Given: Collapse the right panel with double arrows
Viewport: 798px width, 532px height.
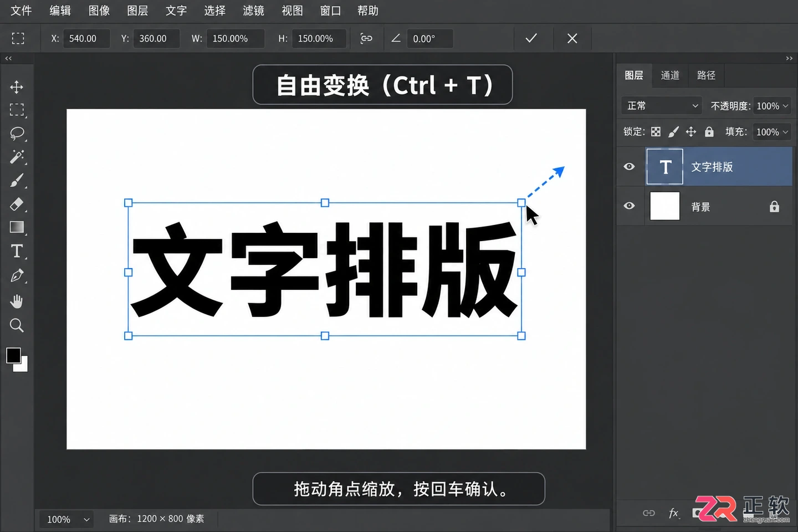Looking at the screenshot, I should [789, 58].
